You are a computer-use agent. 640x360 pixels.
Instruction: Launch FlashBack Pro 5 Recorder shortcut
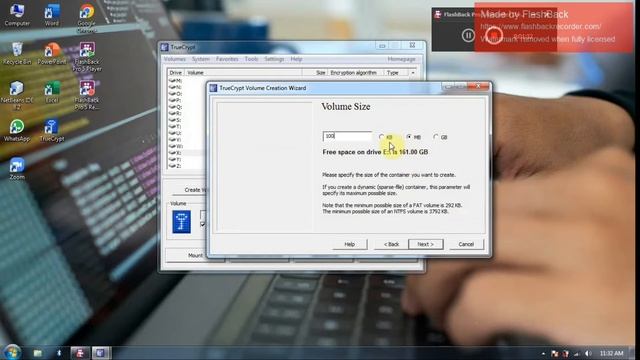(87, 95)
